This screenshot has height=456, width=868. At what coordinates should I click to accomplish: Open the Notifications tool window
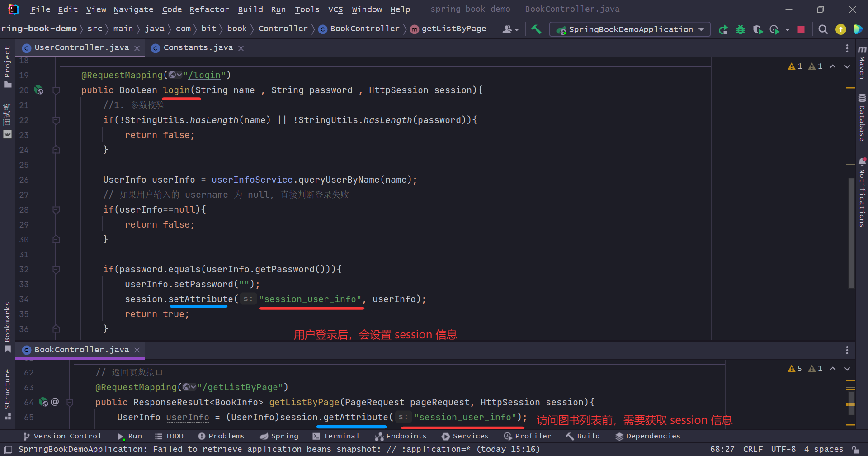tap(862, 192)
